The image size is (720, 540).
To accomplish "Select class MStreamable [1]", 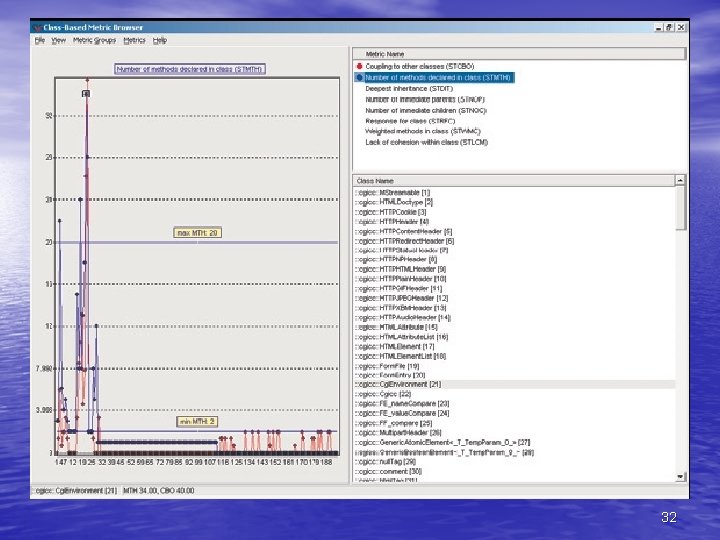I will pos(393,193).
